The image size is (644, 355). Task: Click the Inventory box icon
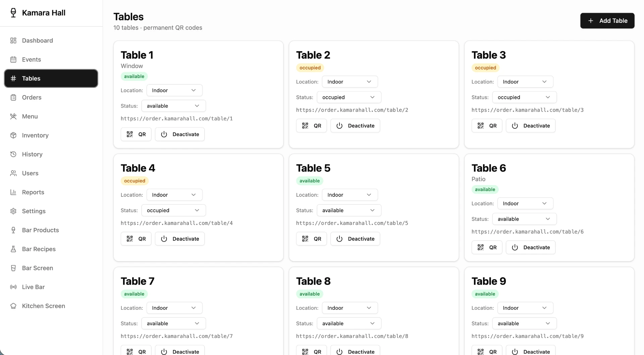click(x=13, y=135)
